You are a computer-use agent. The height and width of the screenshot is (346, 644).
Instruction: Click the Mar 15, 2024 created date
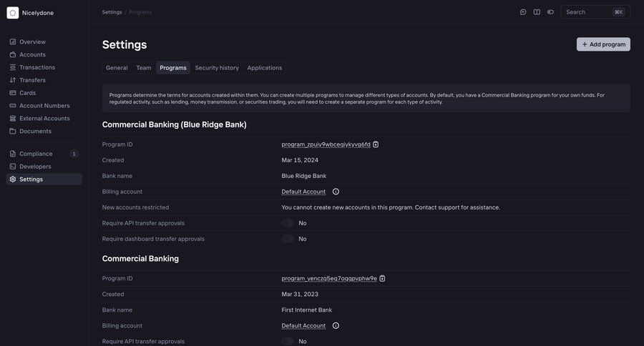(x=300, y=160)
